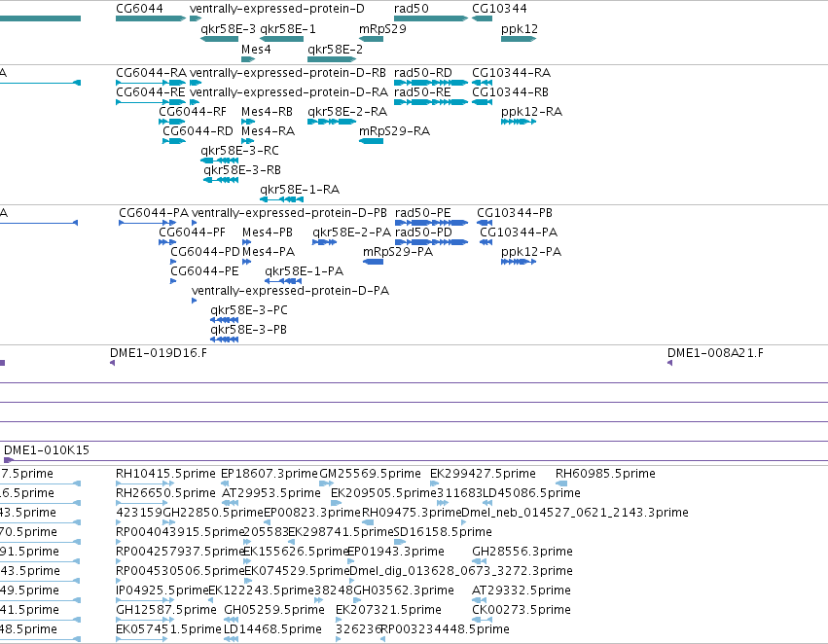The height and width of the screenshot is (644, 828).
Task: Select the mRpS29-PA protein label
Action: tap(398, 252)
